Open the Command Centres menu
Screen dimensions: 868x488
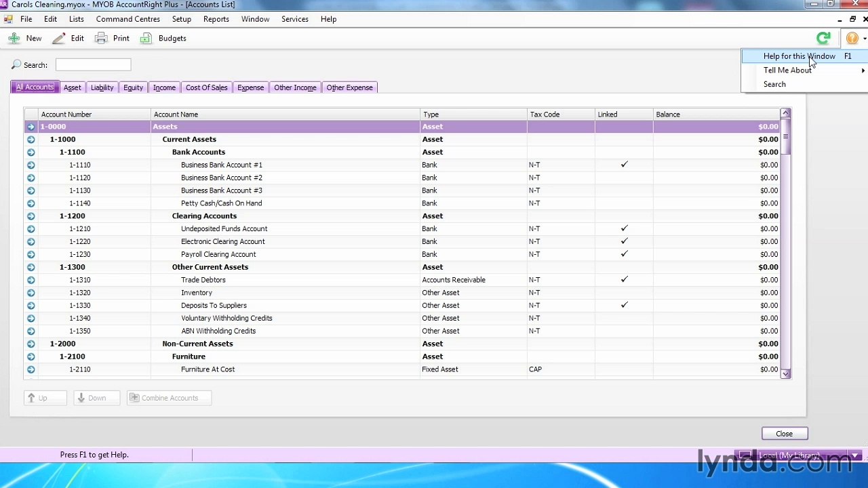[128, 19]
